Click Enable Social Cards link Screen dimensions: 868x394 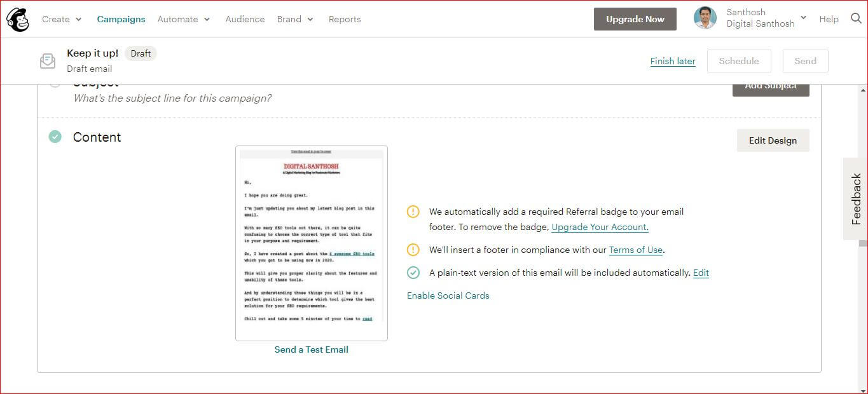[x=448, y=295]
